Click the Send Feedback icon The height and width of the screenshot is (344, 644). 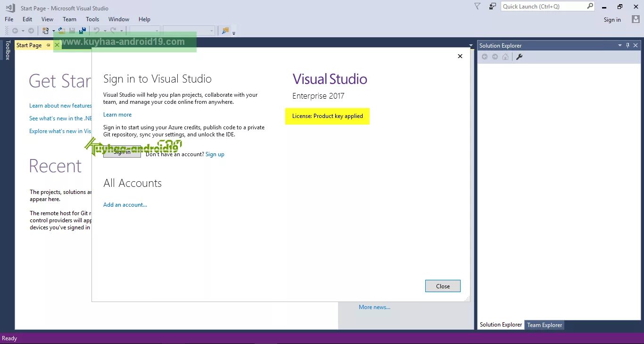click(x=493, y=7)
